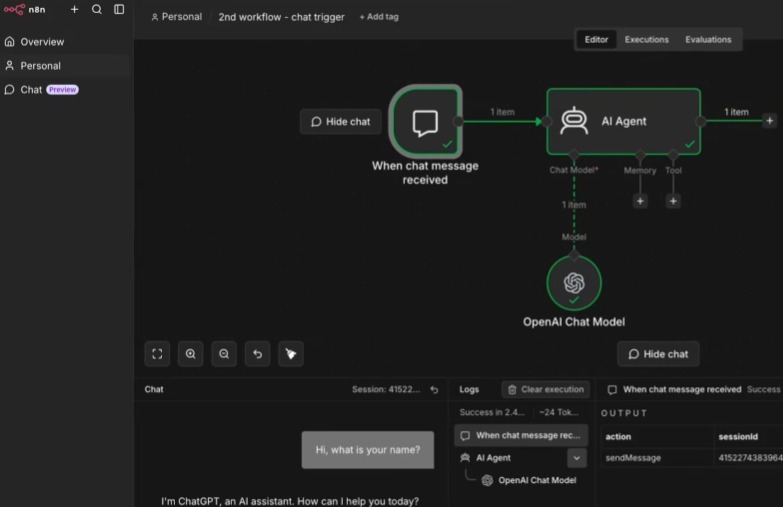Select the 'When chat message received' node

click(425, 121)
